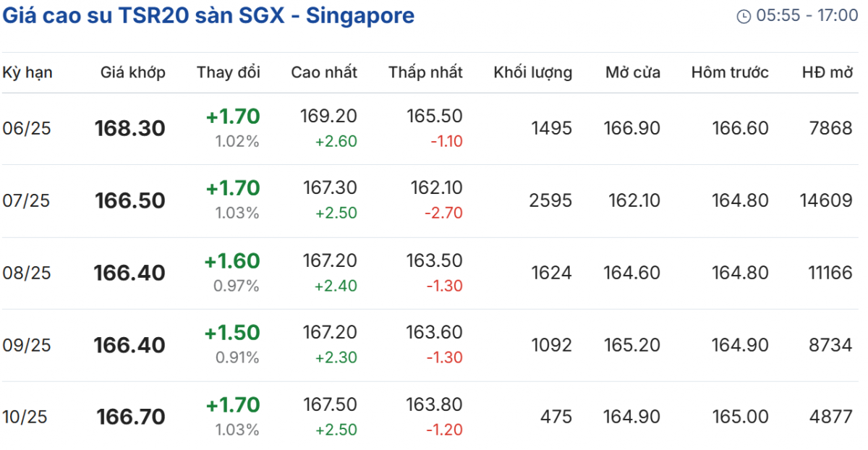Click the 168.30 matched price
This screenshot has height=450, width=868.
[130, 129]
